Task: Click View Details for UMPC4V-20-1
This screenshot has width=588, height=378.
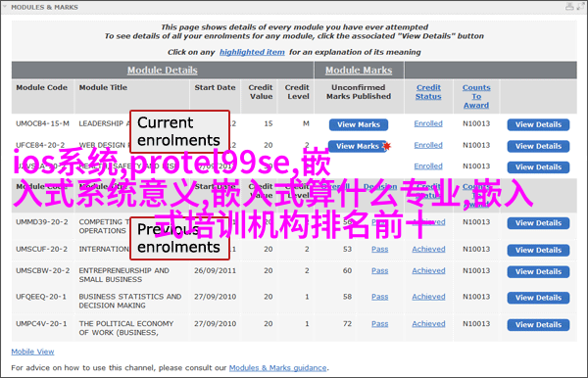Action: click(x=538, y=324)
